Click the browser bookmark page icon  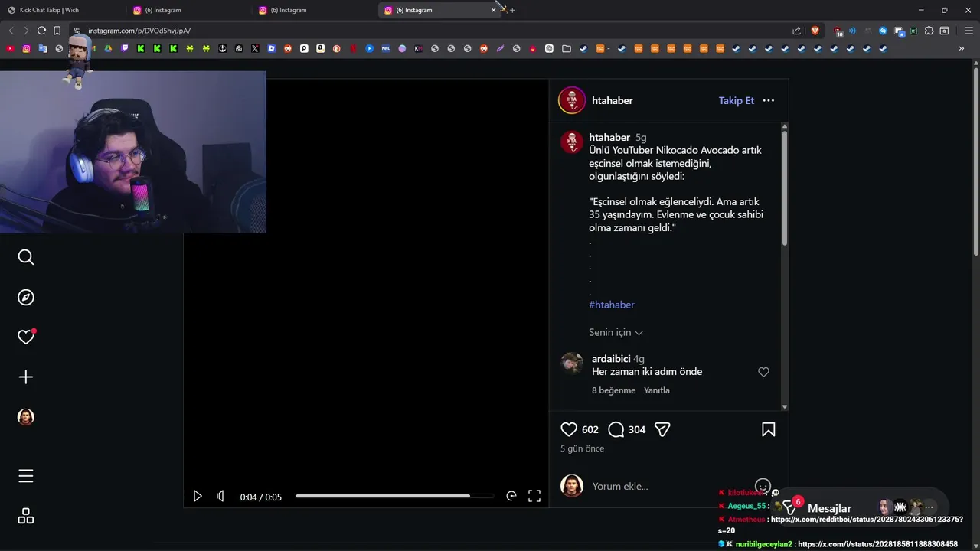[x=57, y=31]
